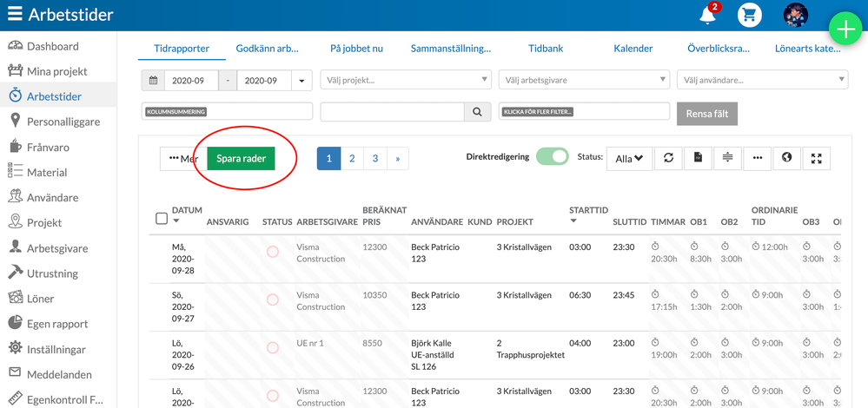The height and width of the screenshot is (408, 868).
Task: Adjust row height with compress icon
Action: tap(727, 158)
